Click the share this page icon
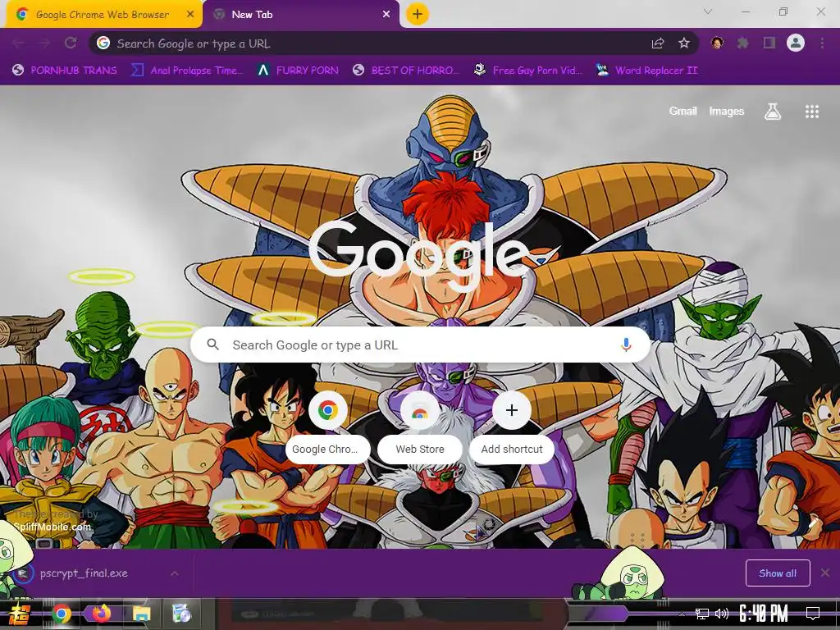Image resolution: width=840 pixels, height=630 pixels. [x=658, y=43]
